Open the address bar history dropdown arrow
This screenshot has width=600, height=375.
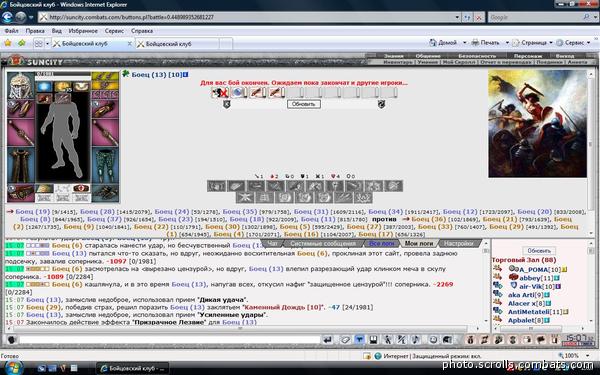pyautogui.click(x=457, y=17)
